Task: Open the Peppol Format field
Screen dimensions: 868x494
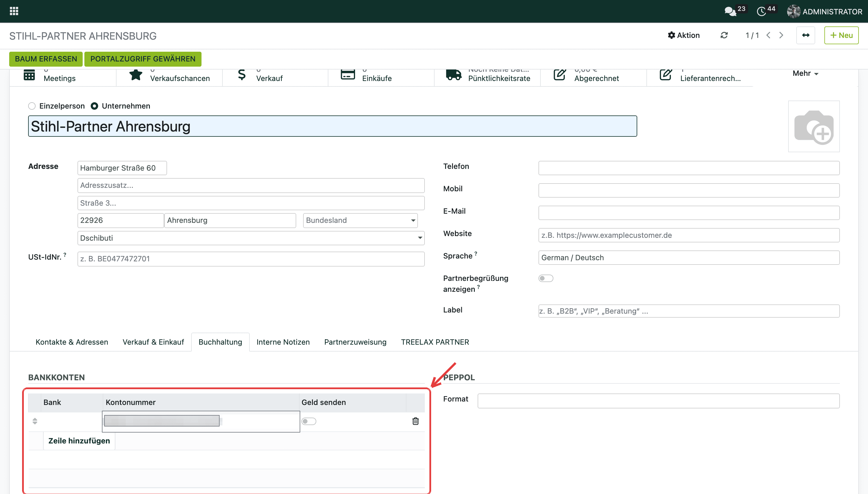Action: pos(658,401)
